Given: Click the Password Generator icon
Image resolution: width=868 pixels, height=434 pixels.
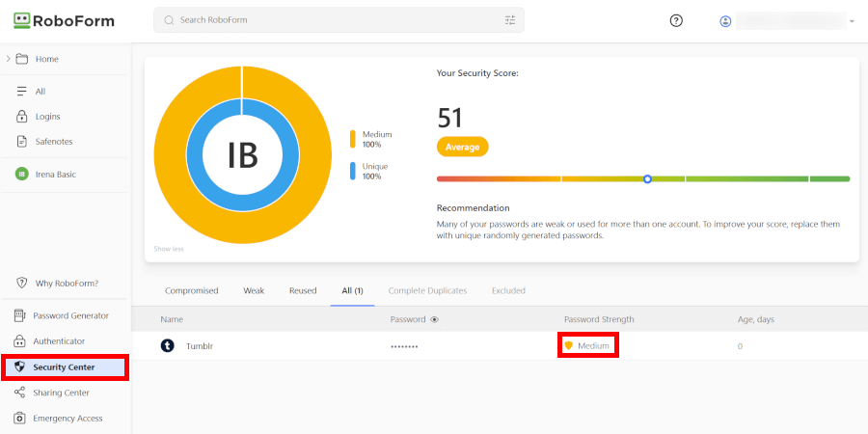Looking at the screenshot, I should click(19, 315).
